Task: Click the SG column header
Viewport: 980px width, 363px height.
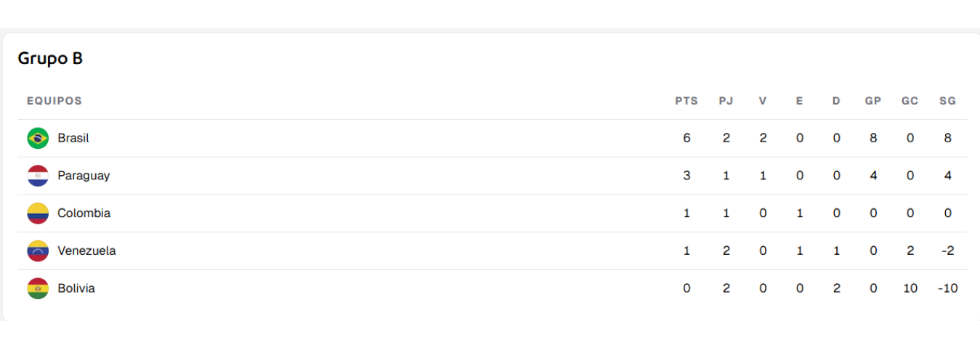Action: [x=947, y=101]
